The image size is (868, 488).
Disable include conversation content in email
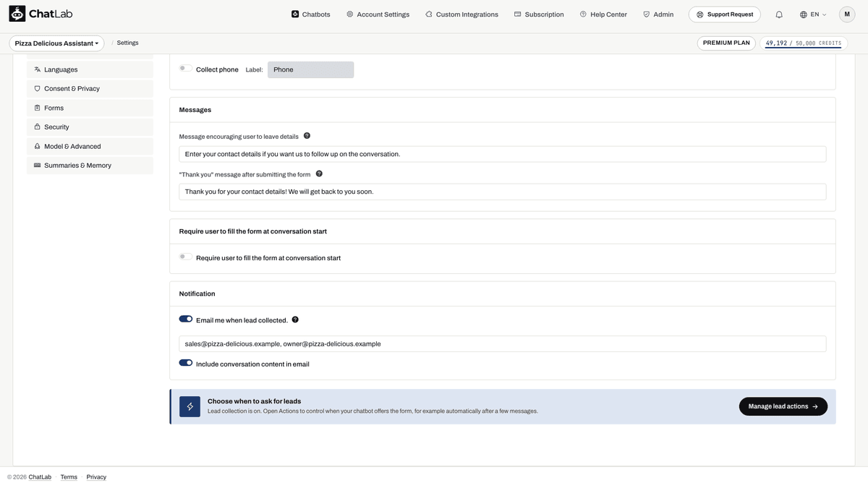(x=186, y=363)
